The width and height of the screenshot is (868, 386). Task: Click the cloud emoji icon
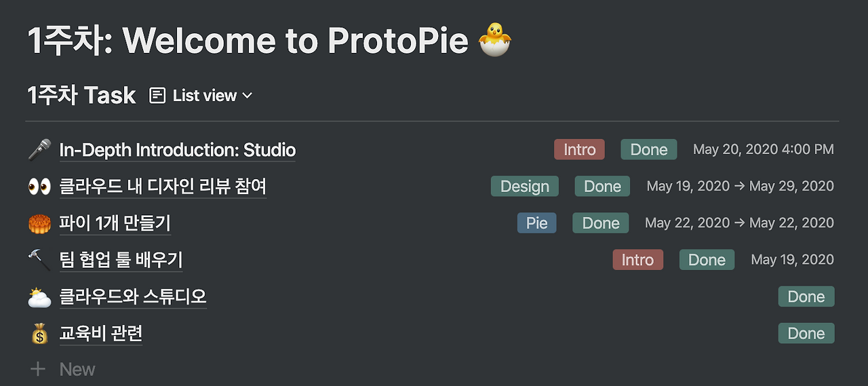click(x=39, y=297)
